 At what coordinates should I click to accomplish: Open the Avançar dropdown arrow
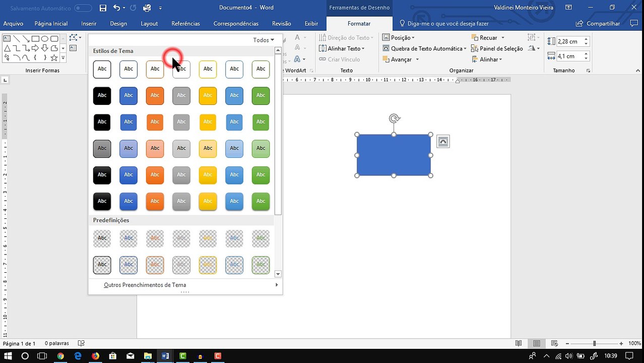click(x=417, y=59)
